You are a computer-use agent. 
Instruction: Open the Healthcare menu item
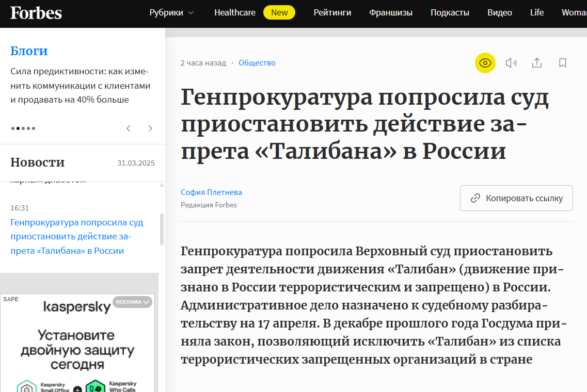(x=234, y=13)
